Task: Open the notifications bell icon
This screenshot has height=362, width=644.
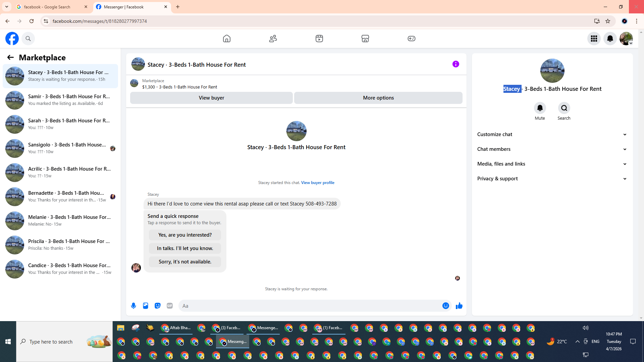Action: click(610, 39)
